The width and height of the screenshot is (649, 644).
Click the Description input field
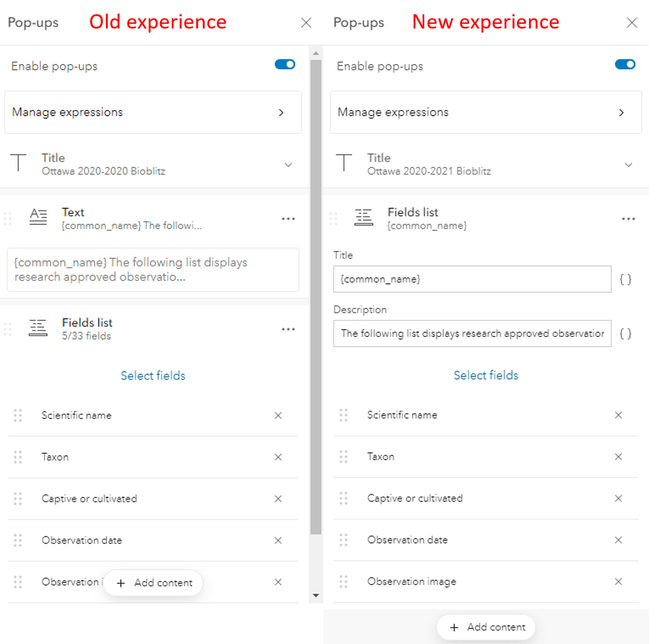pos(472,334)
